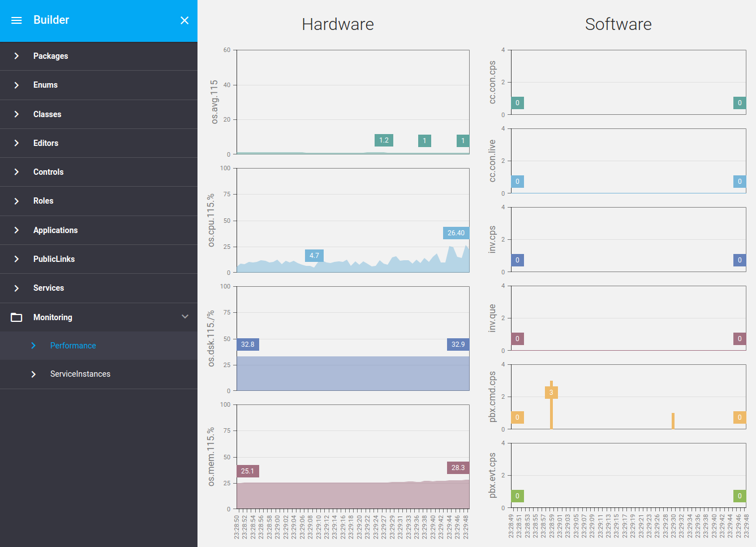
Task: Select the PublicLinks entry
Action: point(98,259)
